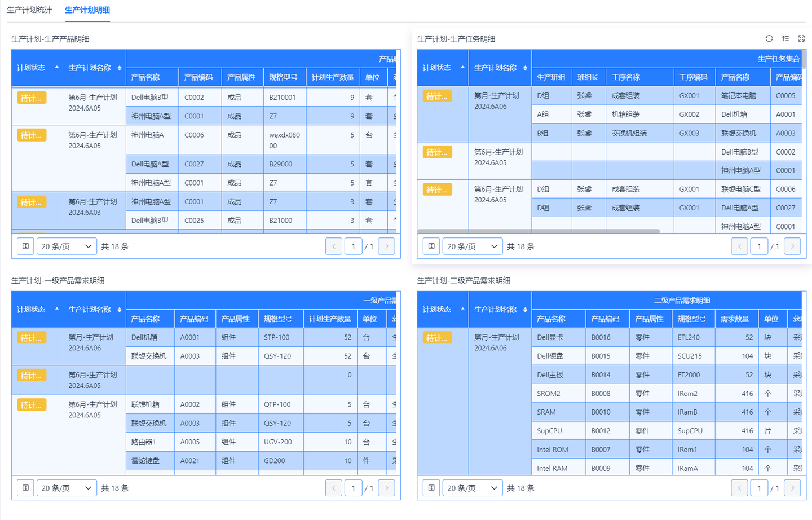Open the 20 条/页 dropdown in 二级产品需求 panel
The image size is (812, 520).
coord(472,487)
